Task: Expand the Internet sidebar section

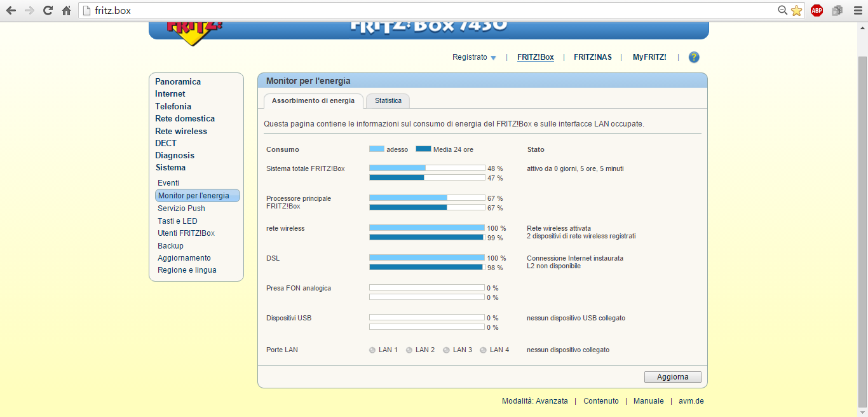Action: [x=170, y=94]
